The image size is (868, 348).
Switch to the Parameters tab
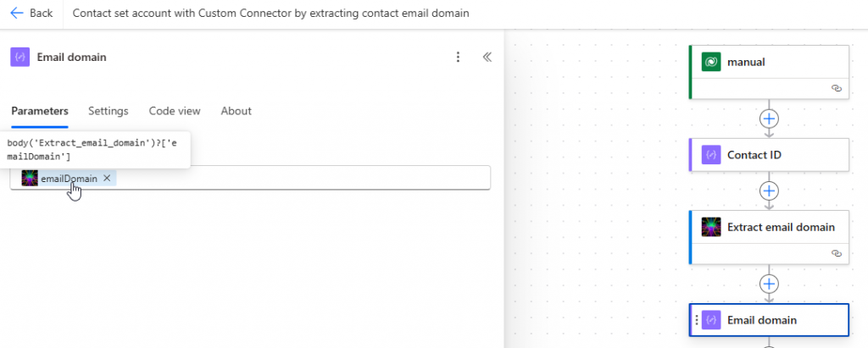pos(40,111)
